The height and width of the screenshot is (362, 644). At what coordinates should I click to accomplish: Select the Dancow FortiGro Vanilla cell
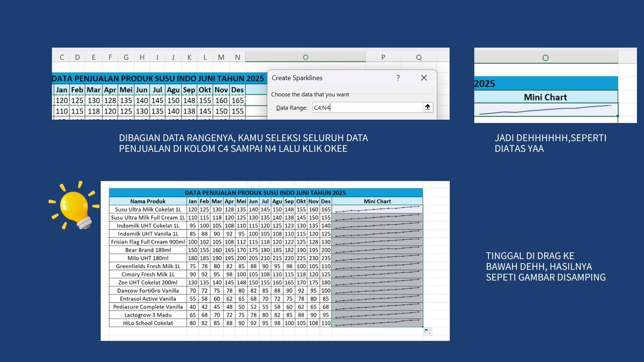148,291
